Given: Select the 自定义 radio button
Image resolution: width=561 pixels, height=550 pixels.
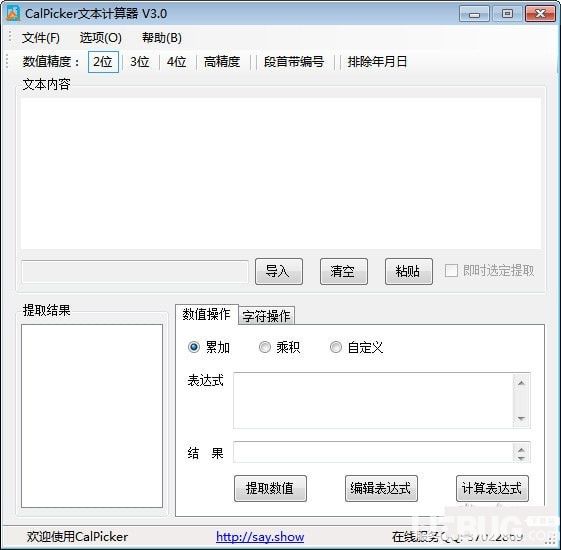Looking at the screenshot, I should click(336, 347).
